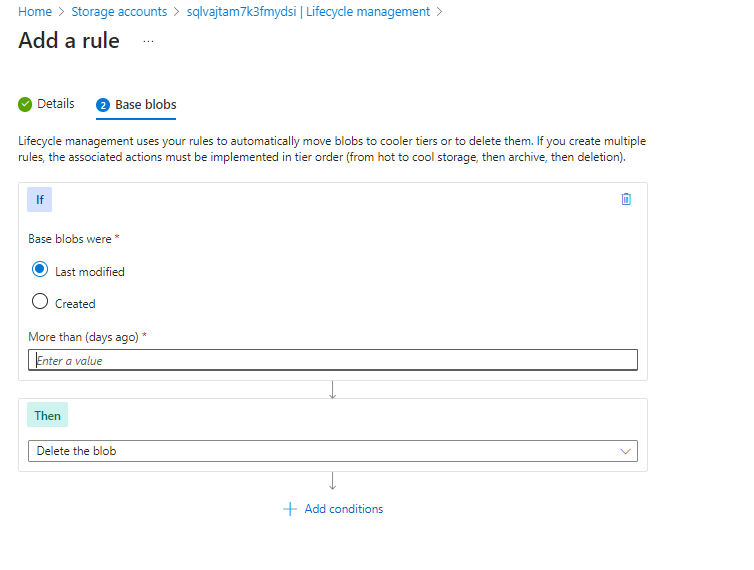Expand the Delete the blob dropdown
The height and width of the screenshot is (570, 754).
point(333,451)
